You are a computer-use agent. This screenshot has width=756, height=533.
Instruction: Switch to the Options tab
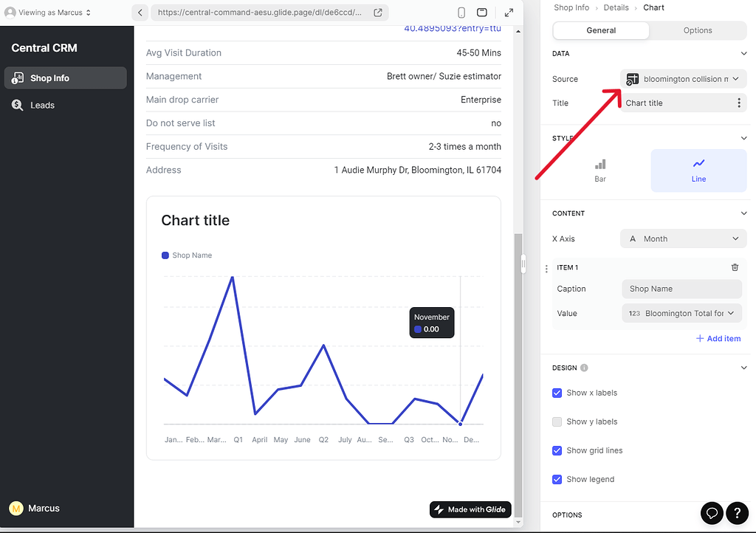tap(696, 30)
